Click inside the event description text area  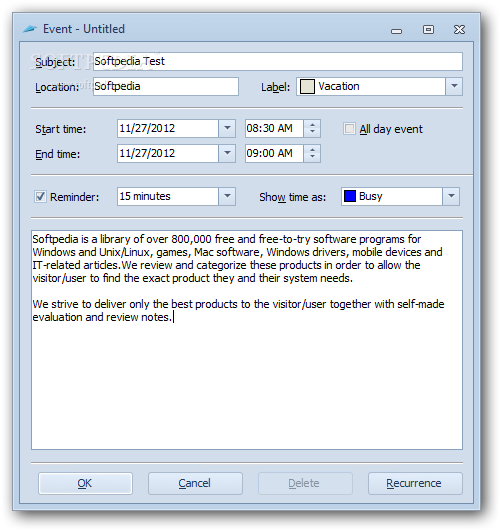247,340
